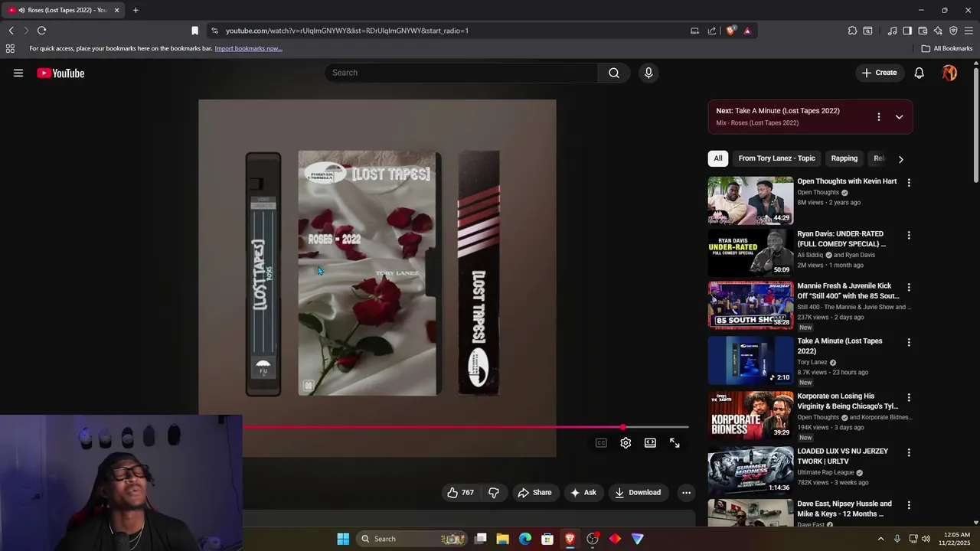Switch the player to theater mode
Image resolution: width=980 pixels, height=551 pixels.
point(650,442)
